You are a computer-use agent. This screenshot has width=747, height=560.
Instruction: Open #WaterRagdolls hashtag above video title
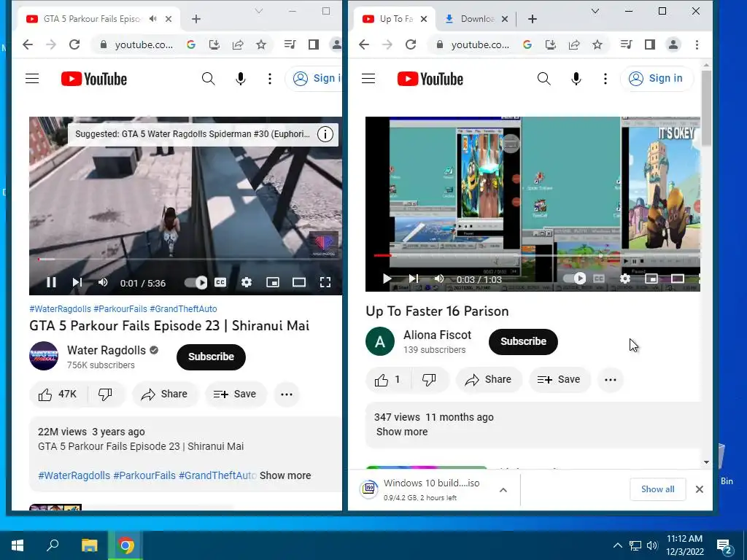[x=60, y=308]
